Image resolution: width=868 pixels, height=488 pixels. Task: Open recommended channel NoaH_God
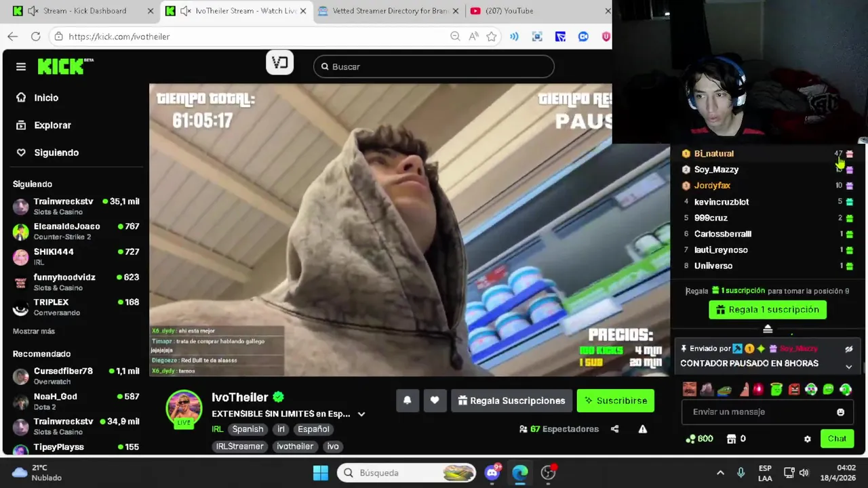76,401
